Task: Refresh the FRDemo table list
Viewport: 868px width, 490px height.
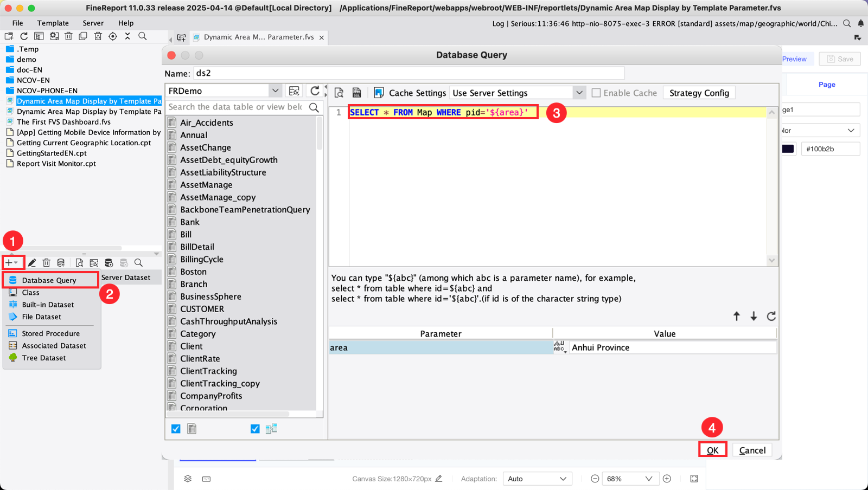Action: [x=315, y=91]
